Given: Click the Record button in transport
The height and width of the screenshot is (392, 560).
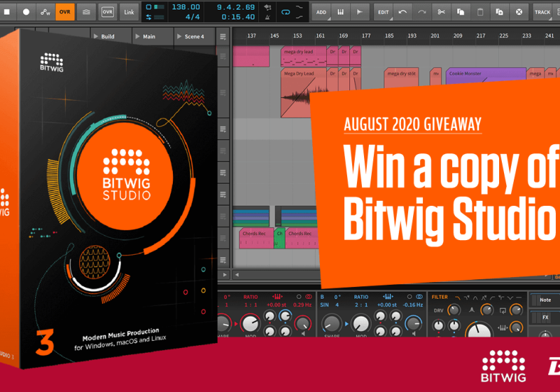Looking at the screenshot, I should [27, 11].
